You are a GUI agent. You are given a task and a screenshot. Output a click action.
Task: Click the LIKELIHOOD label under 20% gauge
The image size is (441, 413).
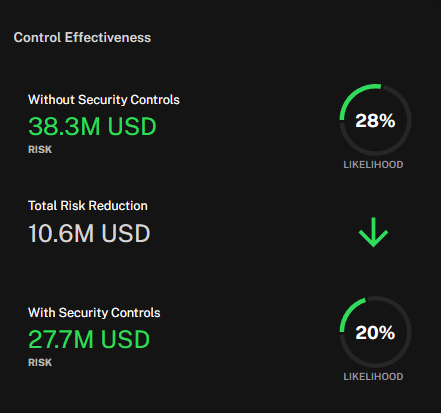pos(373,377)
